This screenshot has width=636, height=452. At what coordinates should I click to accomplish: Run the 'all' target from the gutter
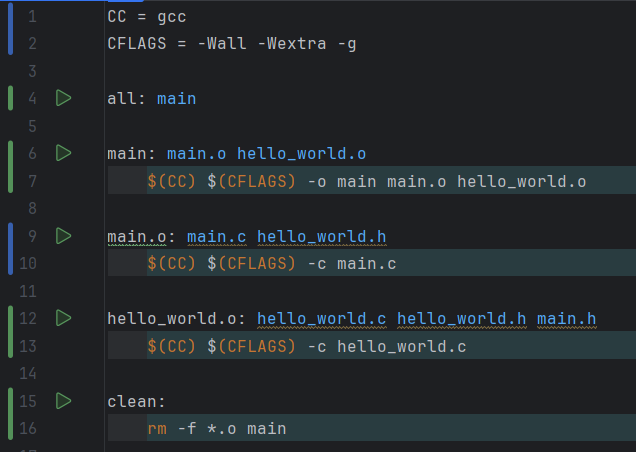click(64, 98)
